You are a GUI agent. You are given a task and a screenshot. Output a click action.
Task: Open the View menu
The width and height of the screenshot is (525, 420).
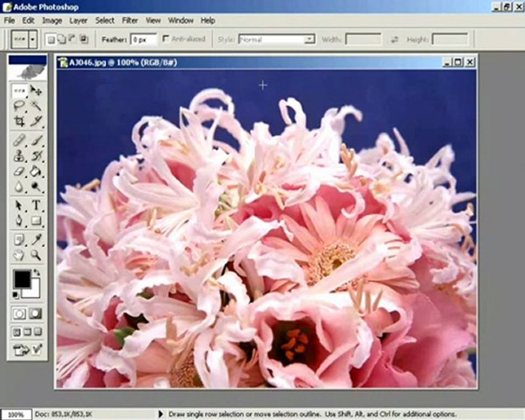(153, 20)
